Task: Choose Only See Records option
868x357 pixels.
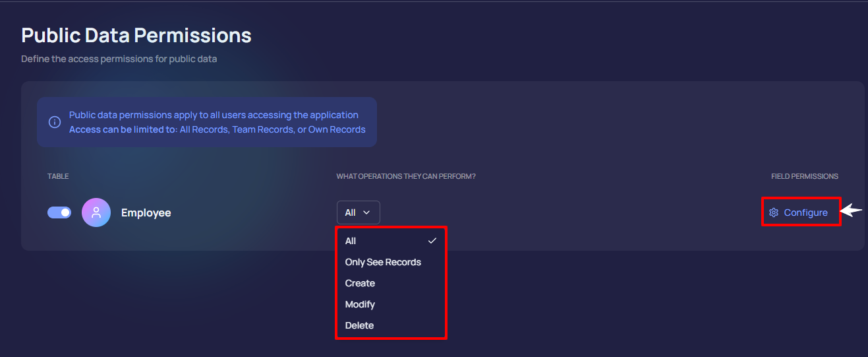Action: click(x=383, y=262)
